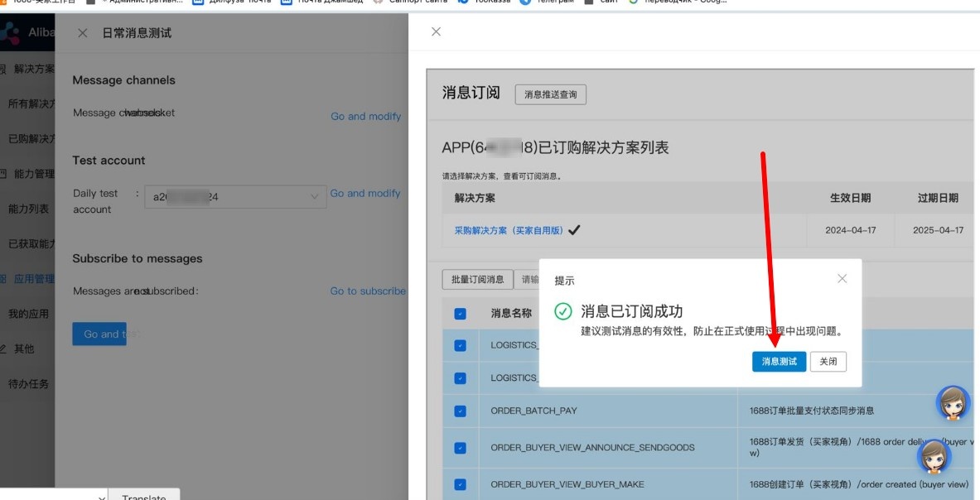This screenshot has width=980, height=500.
Task: Close the 日常消息测试 panel with X
Action: point(82,33)
